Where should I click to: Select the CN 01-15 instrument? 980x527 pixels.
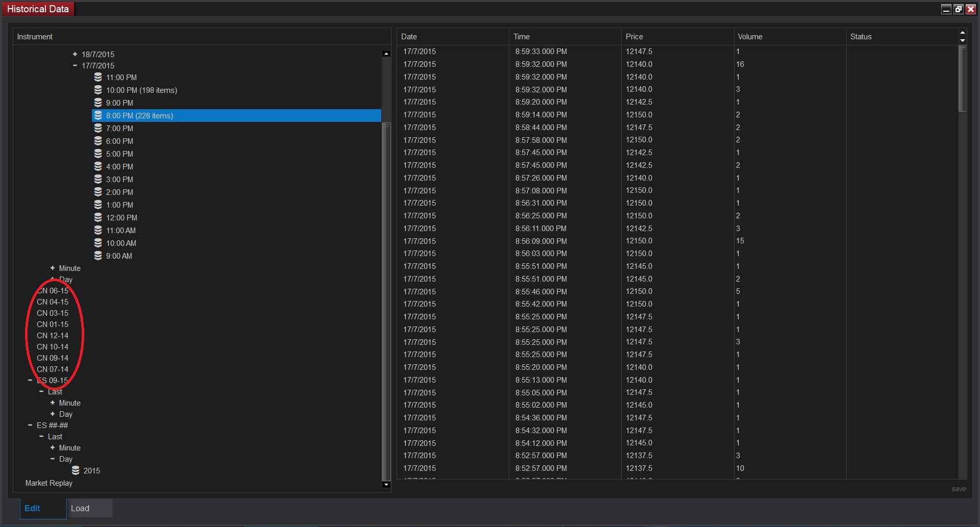53,324
